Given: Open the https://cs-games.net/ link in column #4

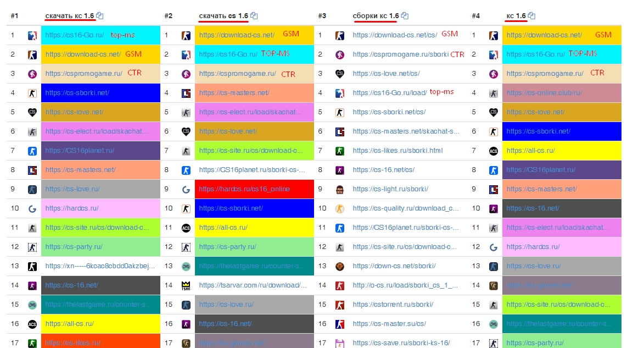Looking at the screenshot, I should (x=539, y=285).
